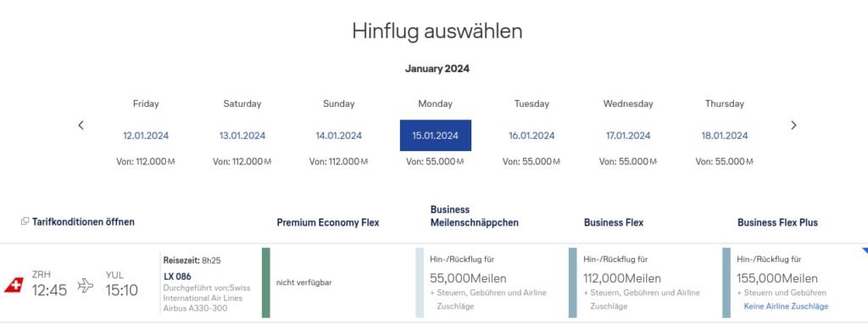This screenshot has height=324, width=868.
Task: Click the airplane icon between ZRH and YUL
Action: [86, 285]
